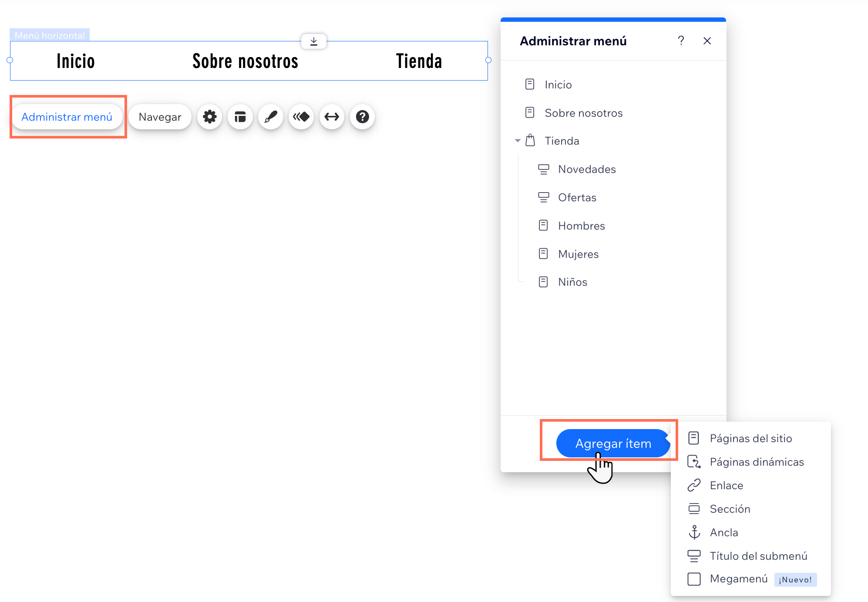Image resolution: width=868 pixels, height=602 pixels.
Task: Click the submenu icon beside Novedades
Action: (x=544, y=169)
